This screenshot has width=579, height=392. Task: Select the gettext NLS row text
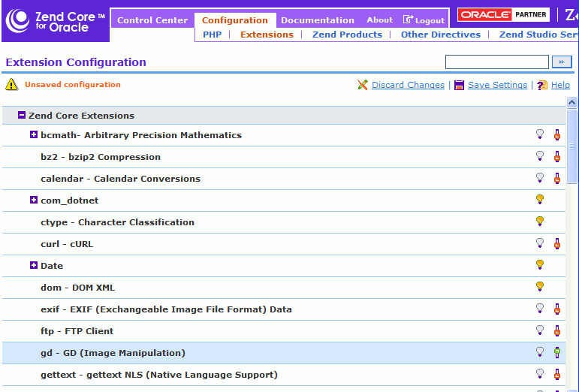click(158, 375)
